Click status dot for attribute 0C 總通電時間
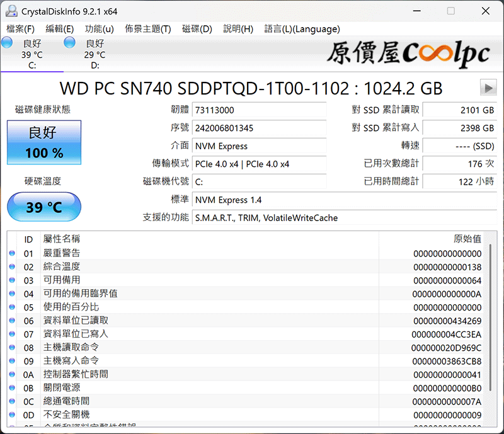The width and height of the screenshot is (504, 434). coord(12,402)
